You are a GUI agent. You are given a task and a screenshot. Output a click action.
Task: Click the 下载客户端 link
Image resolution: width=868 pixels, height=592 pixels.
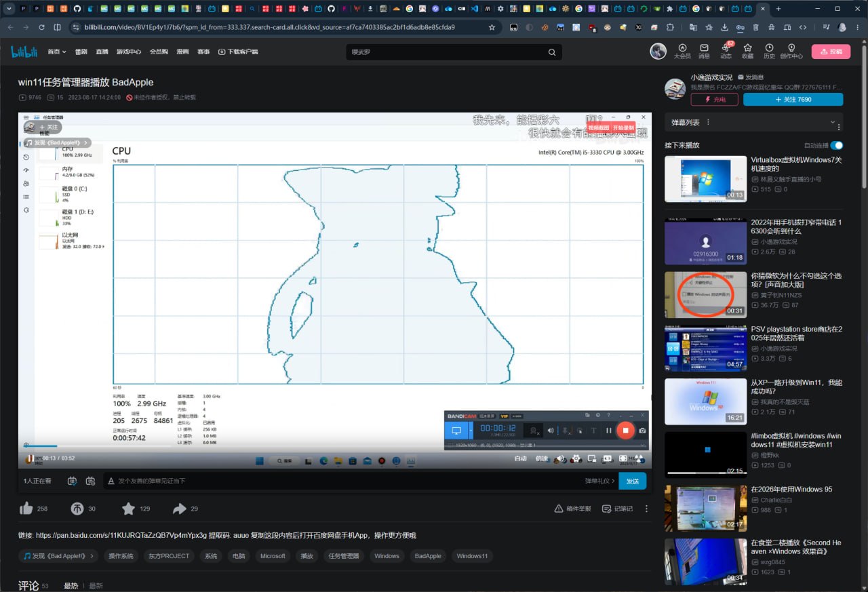point(238,52)
